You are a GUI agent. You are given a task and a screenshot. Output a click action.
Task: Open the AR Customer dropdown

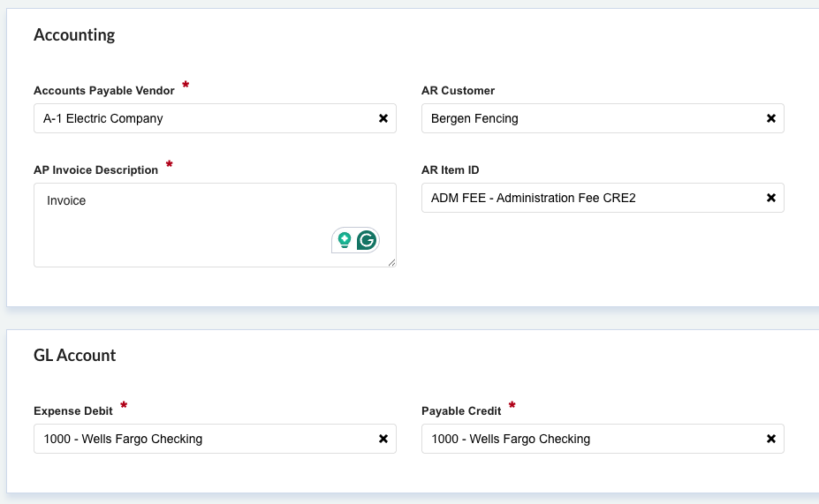pyautogui.click(x=603, y=118)
